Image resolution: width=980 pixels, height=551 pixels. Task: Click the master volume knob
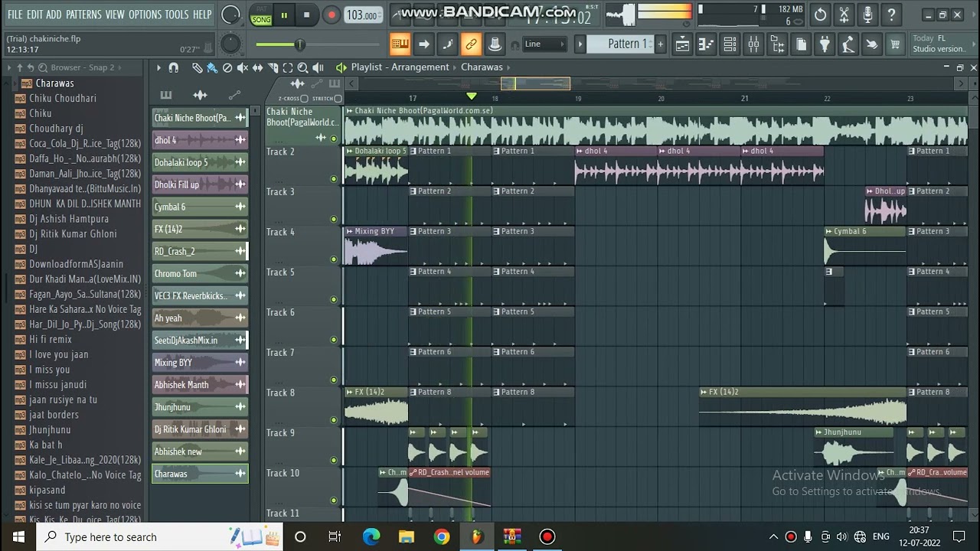pos(230,15)
